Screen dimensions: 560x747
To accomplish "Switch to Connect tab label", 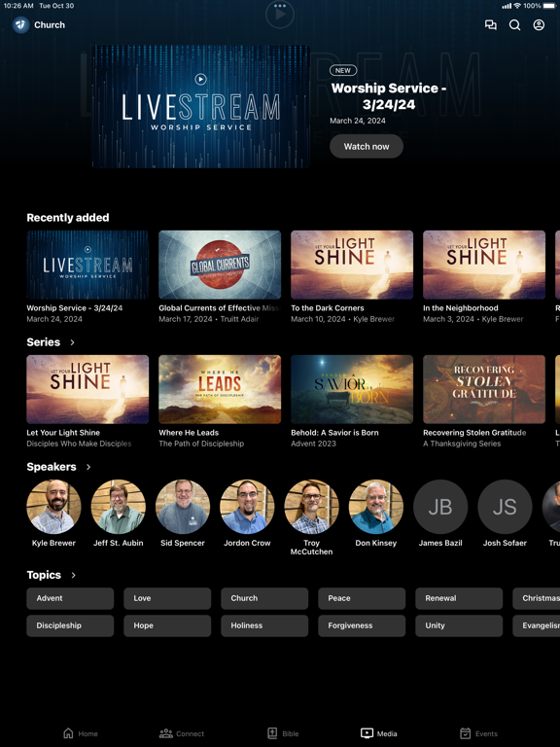I will 190,733.
